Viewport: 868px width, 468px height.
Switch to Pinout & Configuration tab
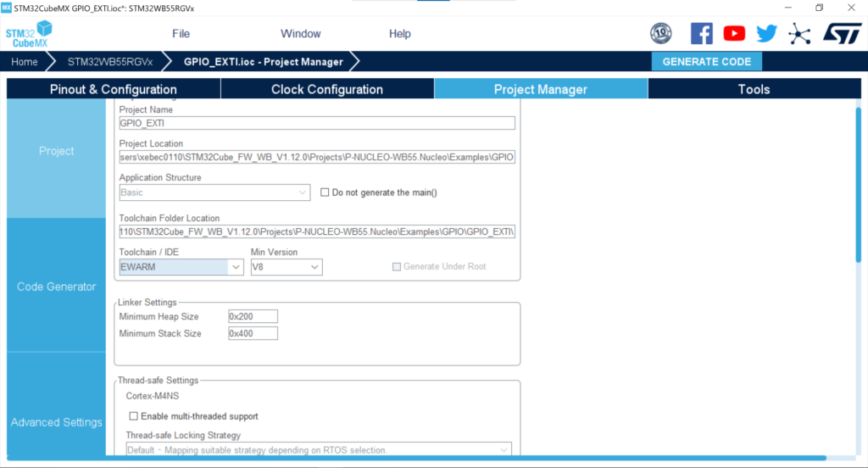click(x=114, y=89)
